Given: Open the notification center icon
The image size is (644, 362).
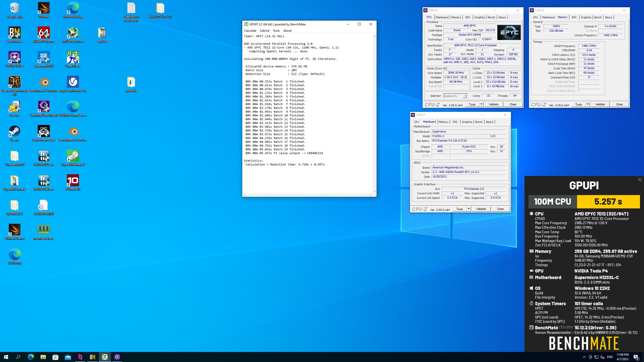Looking at the screenshot, I should [x=636, y=357].
